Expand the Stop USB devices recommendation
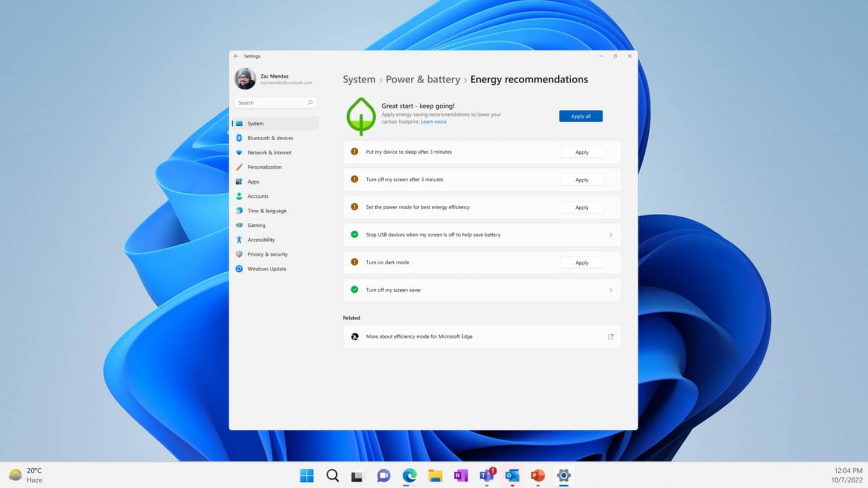Screen dimensions: 868x488 click(x=610, y=235)
